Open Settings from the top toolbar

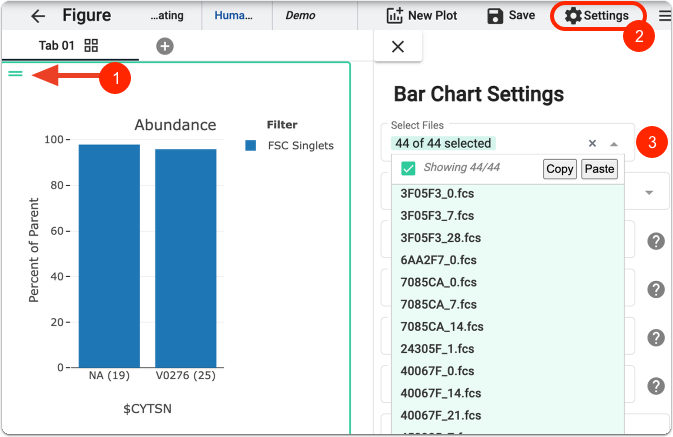point(597,16)
